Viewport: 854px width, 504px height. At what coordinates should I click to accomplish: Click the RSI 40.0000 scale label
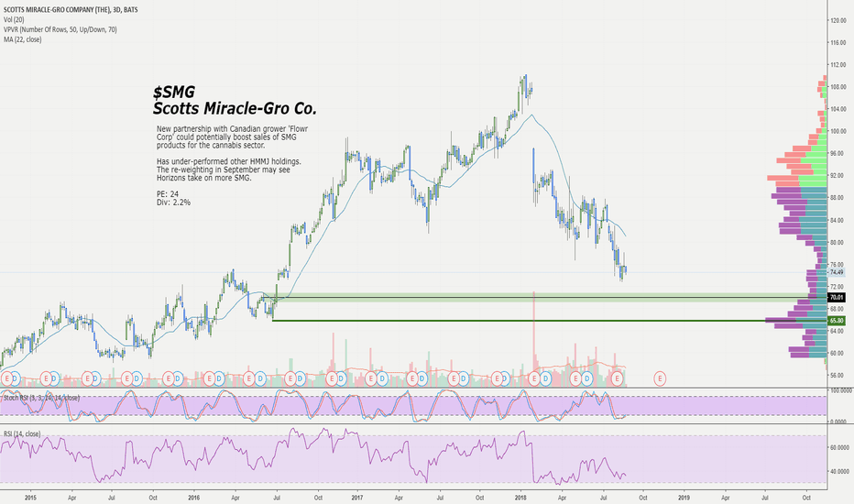click(841, 471)
